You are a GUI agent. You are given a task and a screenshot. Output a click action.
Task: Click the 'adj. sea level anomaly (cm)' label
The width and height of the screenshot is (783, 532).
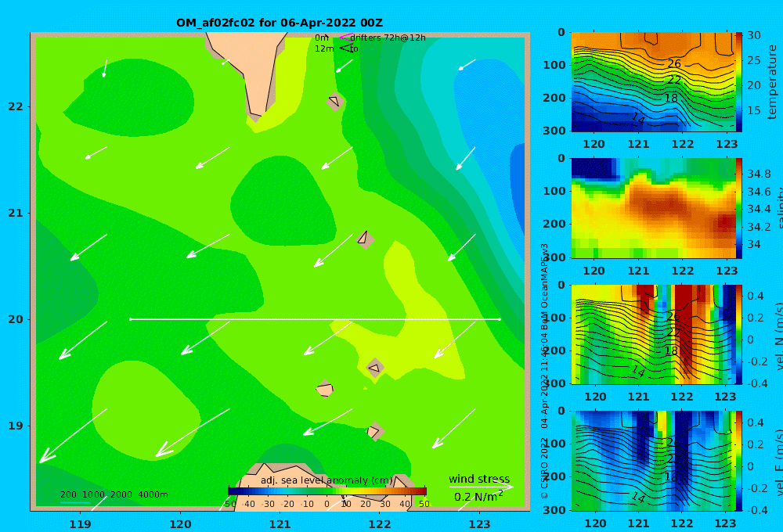327,480
